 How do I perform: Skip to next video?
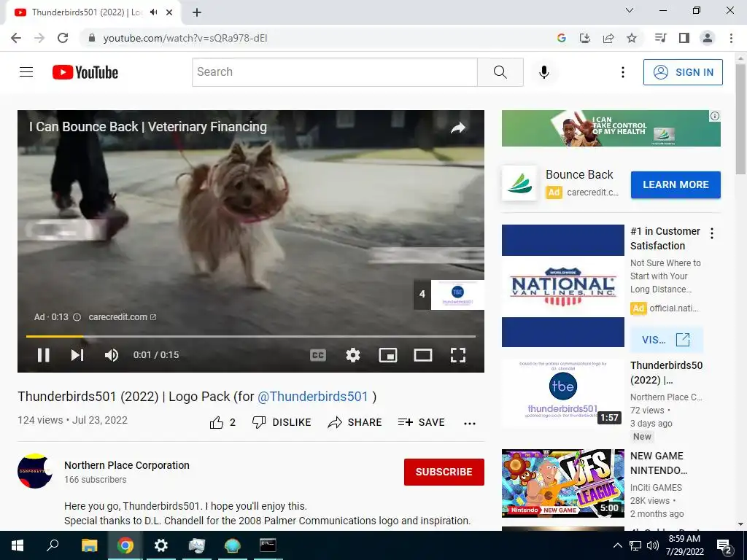coord(77,355)
